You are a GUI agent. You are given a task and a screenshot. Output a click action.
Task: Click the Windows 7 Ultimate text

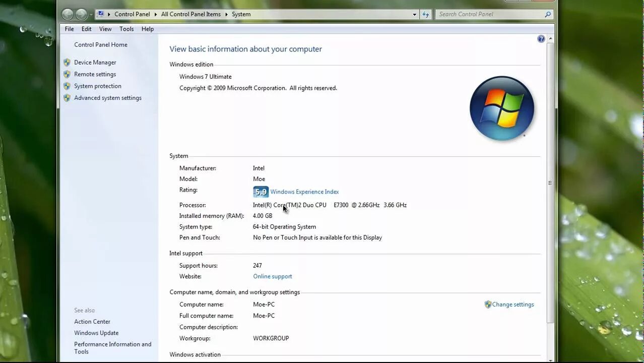(x=206, y=77)
